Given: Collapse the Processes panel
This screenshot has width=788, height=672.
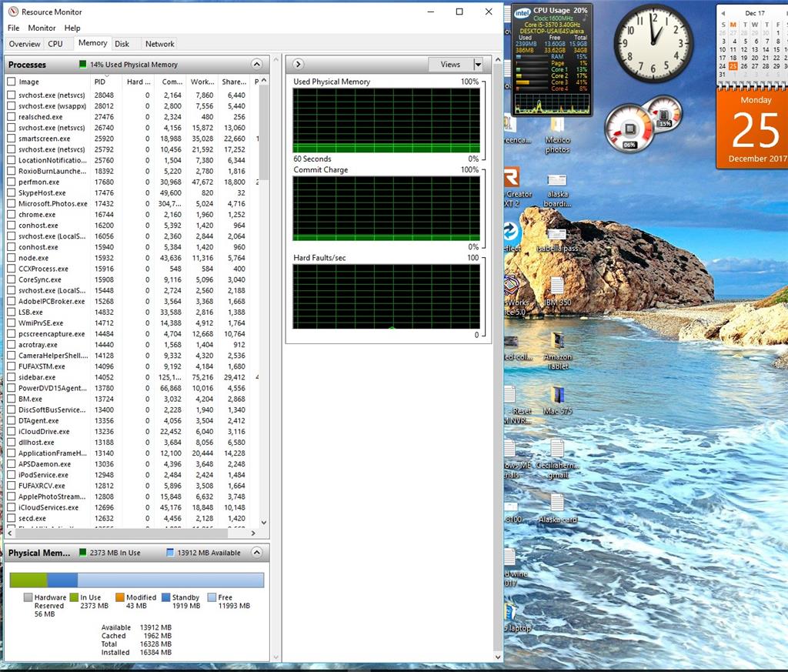Looking at the screenshot, I should click(257, 64).
